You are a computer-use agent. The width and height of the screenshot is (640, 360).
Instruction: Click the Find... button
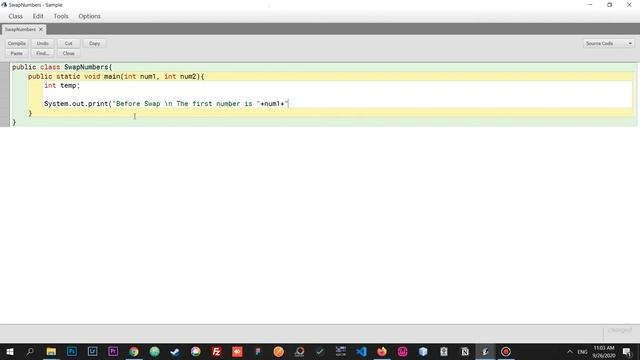[x=42, y=53]
